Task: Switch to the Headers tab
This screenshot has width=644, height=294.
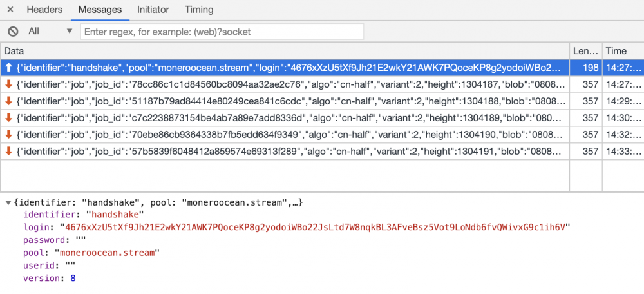Action: tap(44, 10)
